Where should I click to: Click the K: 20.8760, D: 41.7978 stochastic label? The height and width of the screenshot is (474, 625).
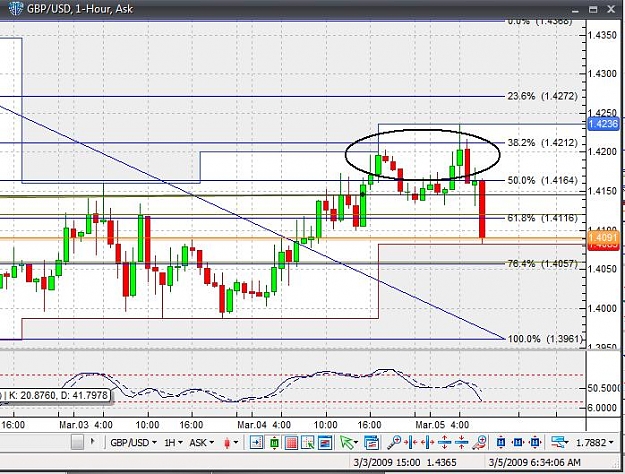point(58,395)
